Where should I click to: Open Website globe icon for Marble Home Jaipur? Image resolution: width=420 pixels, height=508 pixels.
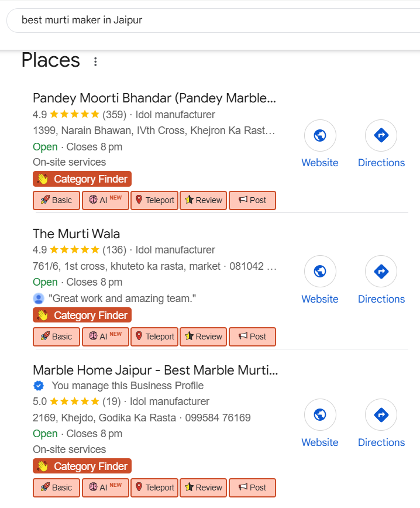click(320, 415)
